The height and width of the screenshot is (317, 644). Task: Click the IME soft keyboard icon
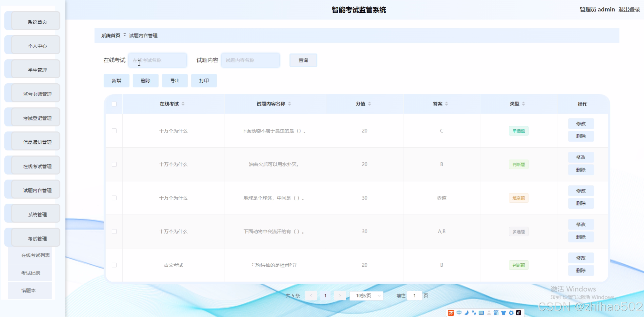pyautogui.click(x=481, y=313)
